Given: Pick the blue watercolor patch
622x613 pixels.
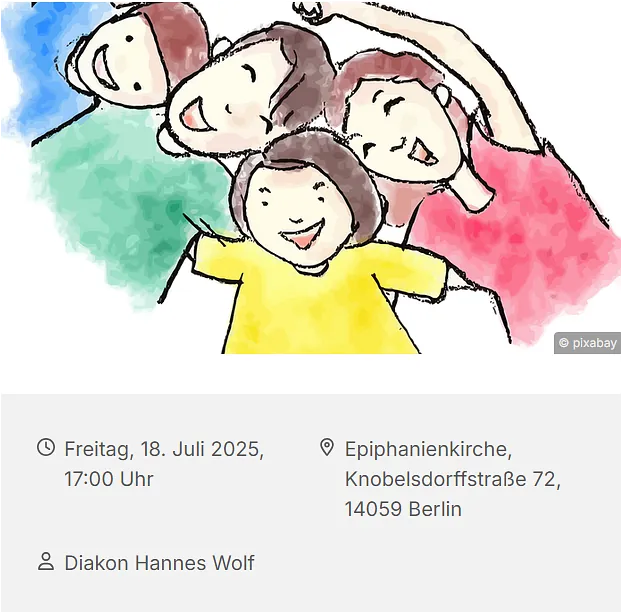Looking at the screenshot, I should tap(36, 60).
